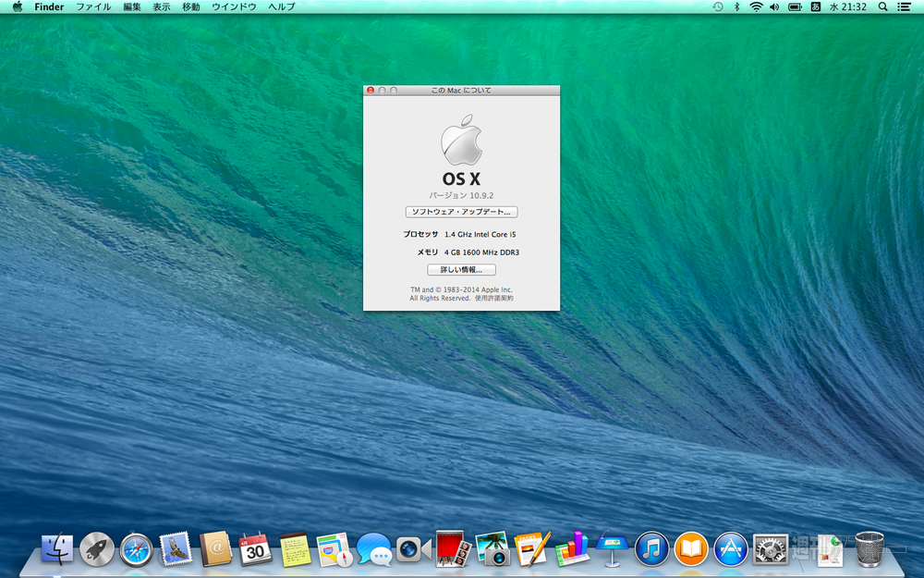
Task: Open the volume control in menu bar
Action: click(x=774, y=6)
